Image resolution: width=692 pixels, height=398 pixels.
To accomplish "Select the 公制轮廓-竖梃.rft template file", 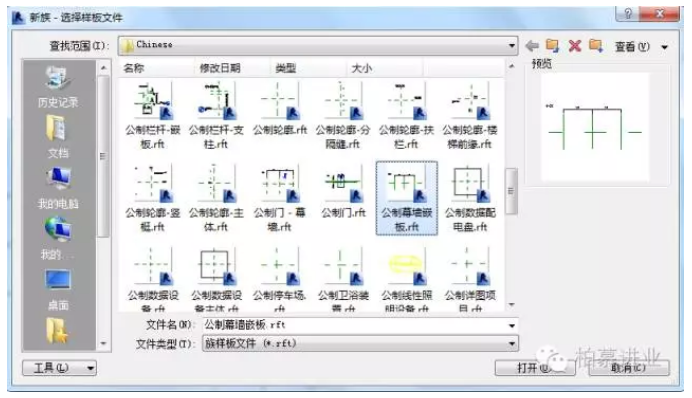I will point(152,199).
